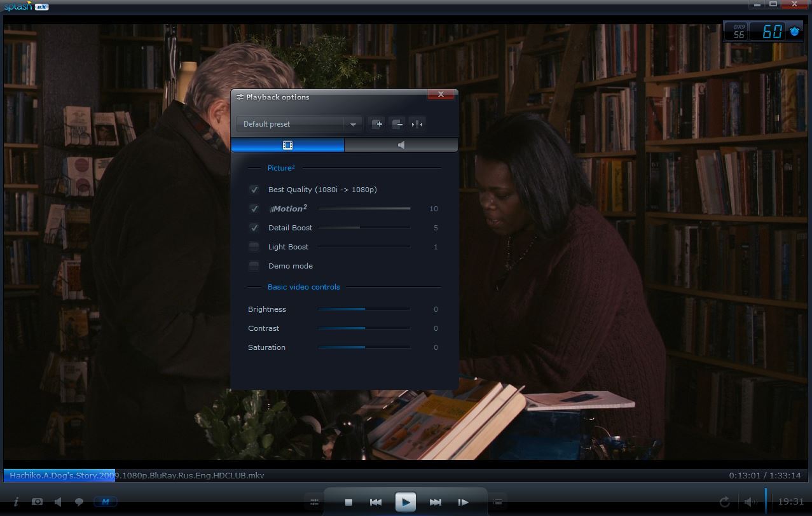The image size is (812, 516).
Task: Click the vertical volume level bar
Action: coord(766,501)
